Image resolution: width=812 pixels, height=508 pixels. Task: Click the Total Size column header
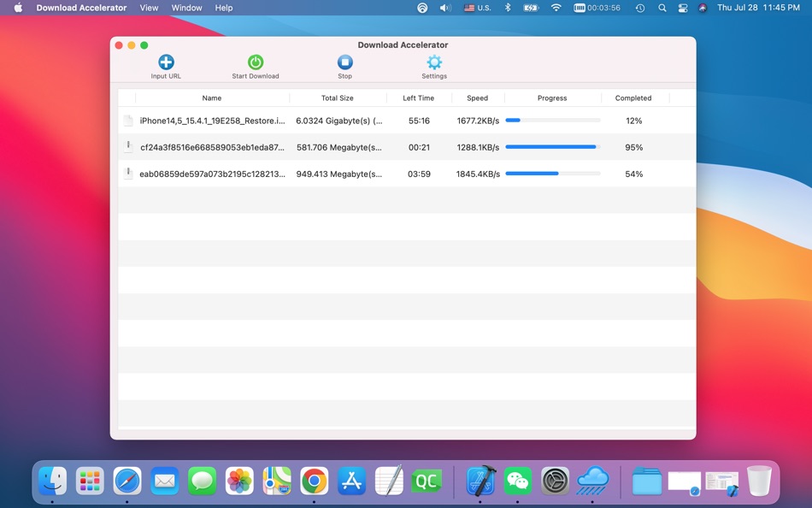click(337, 98)
